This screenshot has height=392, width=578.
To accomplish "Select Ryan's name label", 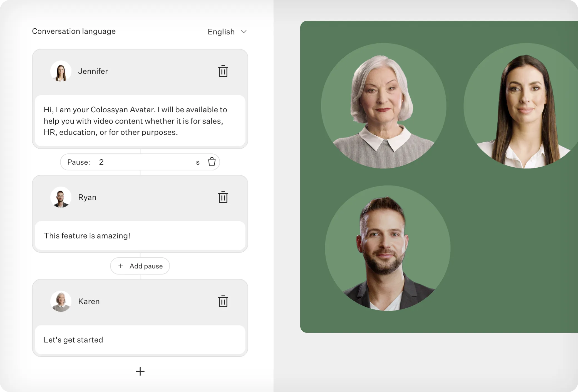I will (x=87, y=197).
